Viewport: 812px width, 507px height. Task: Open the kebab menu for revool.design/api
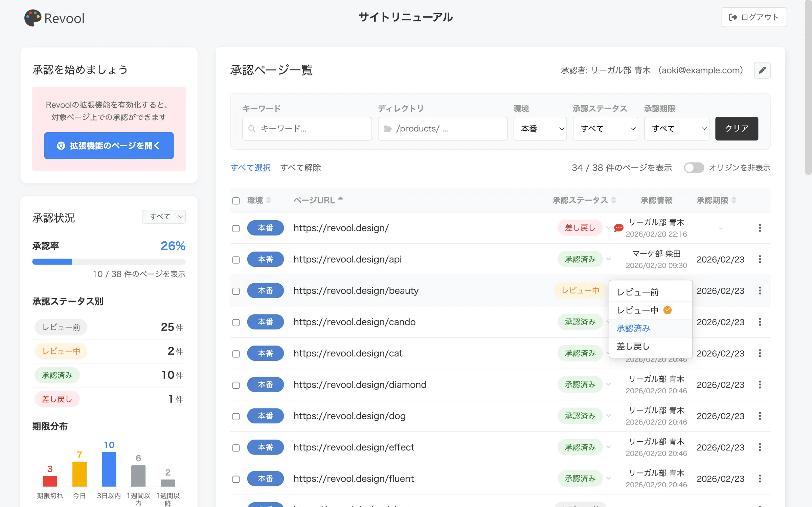click(x=760, y=259)
